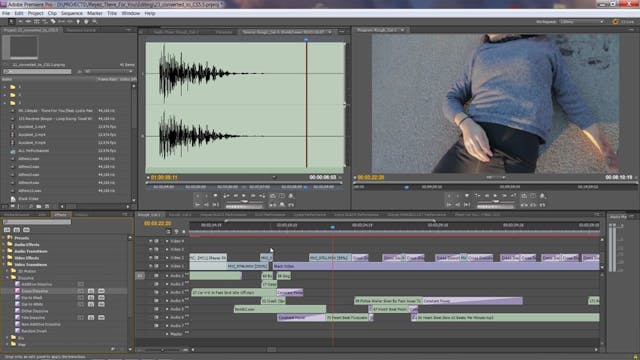This screenshot has height=360, width=640.
Task: Toggle the Accelerated Effects filter in Effects panel
Action: coord(7,230)
